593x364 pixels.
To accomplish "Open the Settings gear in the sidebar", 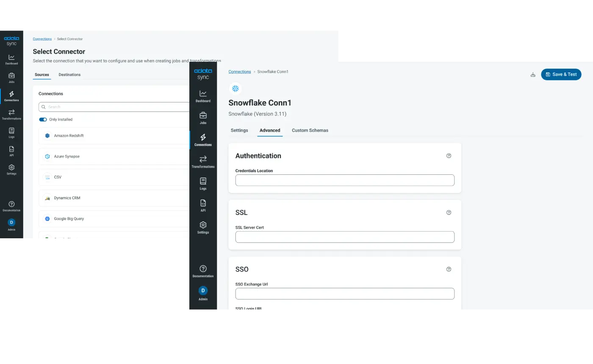I will [x=203, y=227].
